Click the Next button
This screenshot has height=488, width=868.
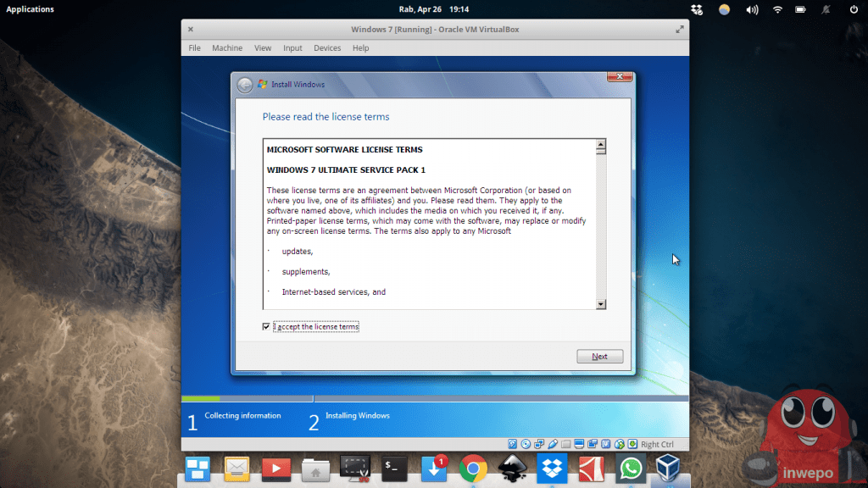[599, 357]
